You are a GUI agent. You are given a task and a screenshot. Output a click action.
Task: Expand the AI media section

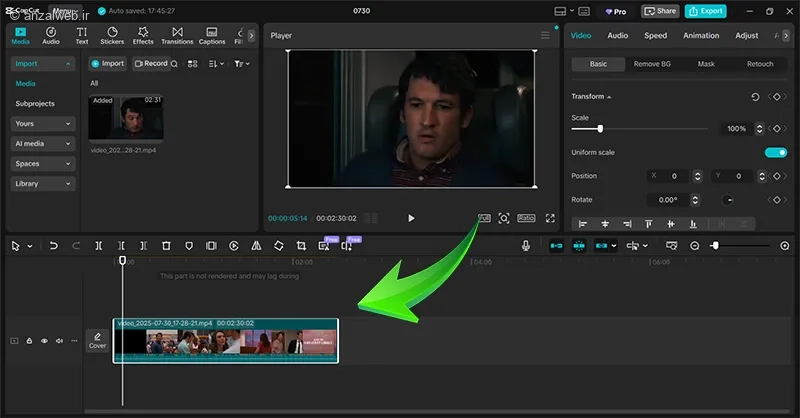point(42,143)
